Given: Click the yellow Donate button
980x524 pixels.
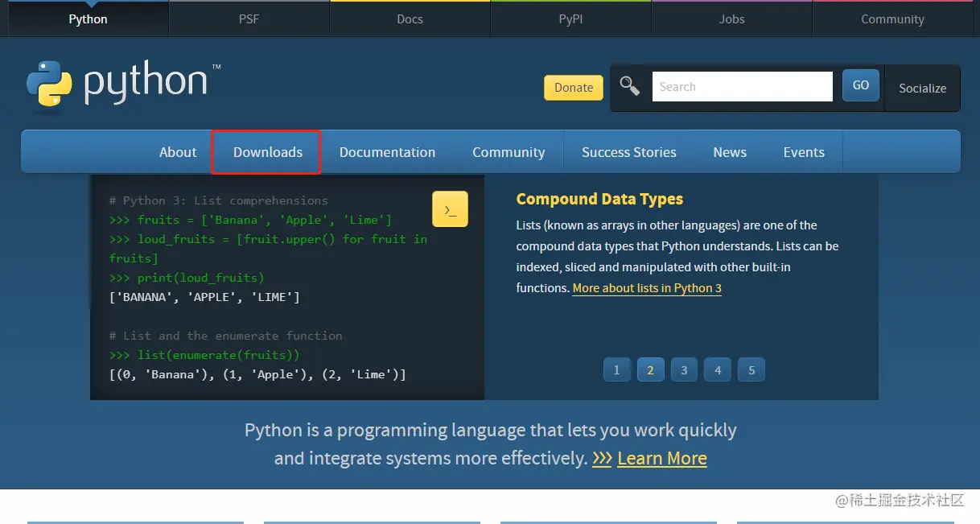Looking at the screenshot, I should click(x=574, y=88).
